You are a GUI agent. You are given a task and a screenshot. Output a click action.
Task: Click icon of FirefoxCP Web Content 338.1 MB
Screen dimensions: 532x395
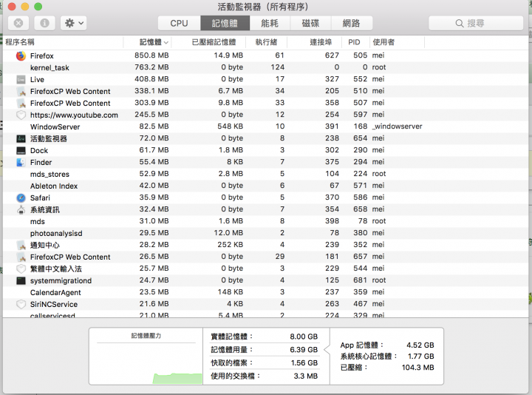tap(21, 92)
